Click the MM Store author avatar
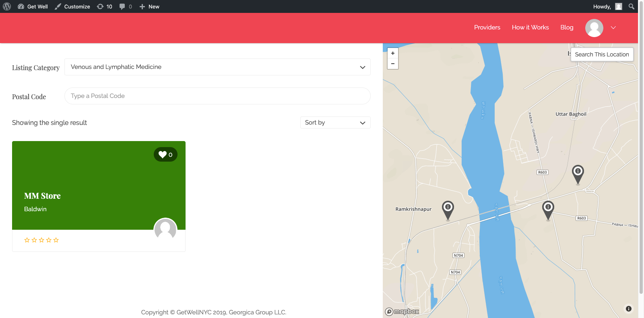This screenshot has height=318, width=644. (165, 229)
